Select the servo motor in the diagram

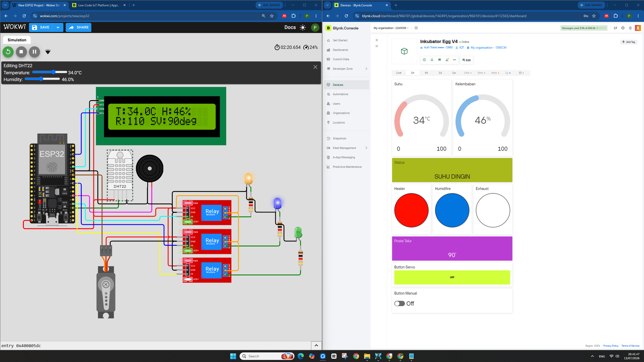pyautogui.click(x=106, y=292)
